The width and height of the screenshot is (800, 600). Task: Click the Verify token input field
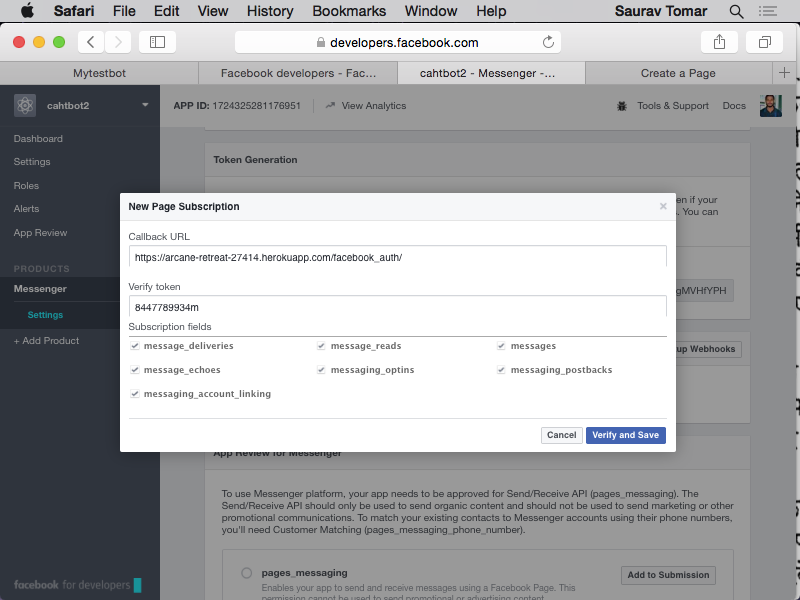397,307
